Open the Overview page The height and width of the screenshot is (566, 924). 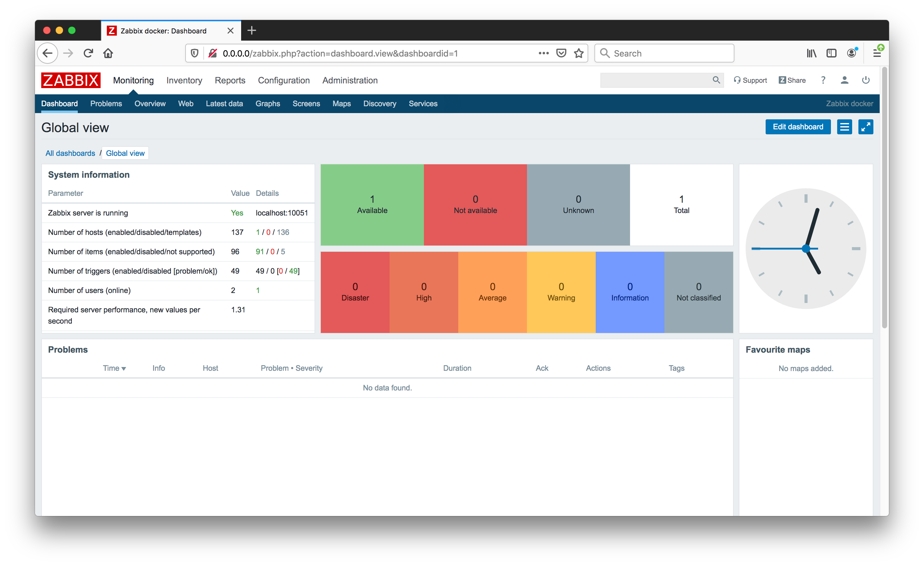click(150, 103)
